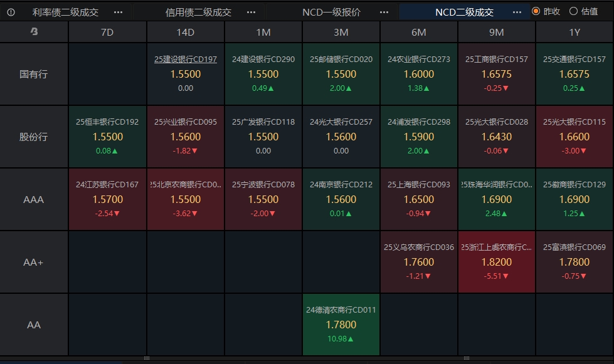Open more options beside NCD二级成交
This screenshot has width=614, height=364.
tap(517, 12)
